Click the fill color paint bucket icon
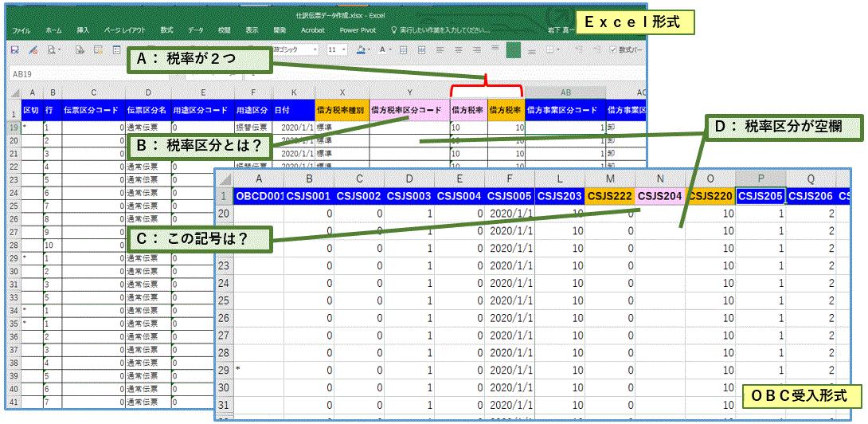868x424 pixels. click(x=361, y=49)
